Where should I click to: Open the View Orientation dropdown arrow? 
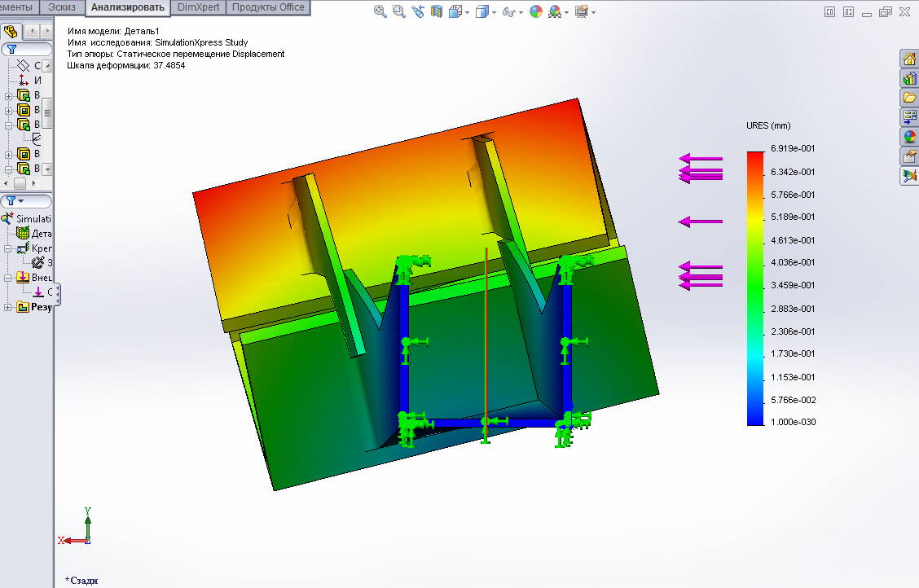coord(467,12)
